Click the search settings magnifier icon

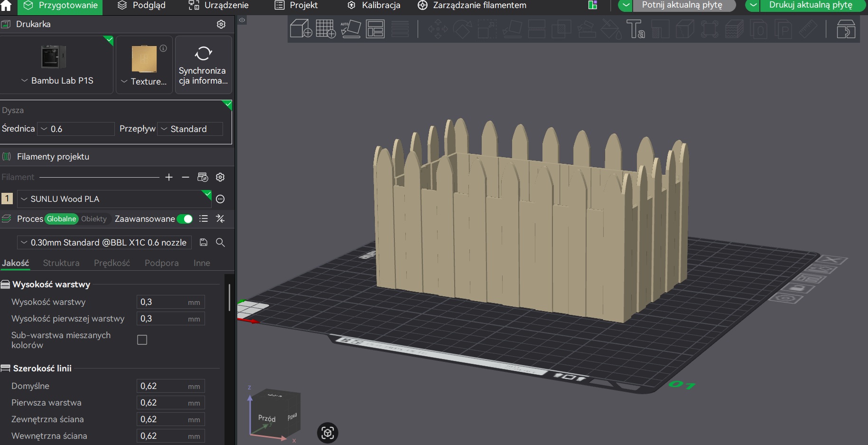coord(220,242)
